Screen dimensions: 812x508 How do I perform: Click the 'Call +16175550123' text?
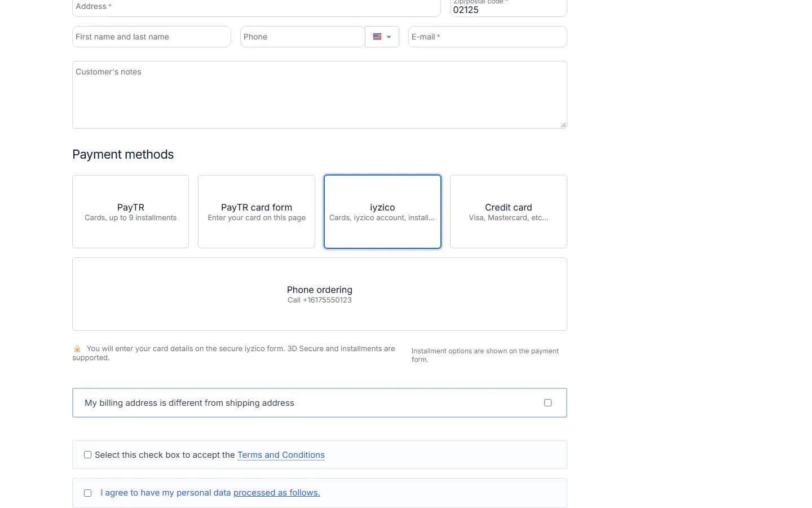click(x=320, y=300)
